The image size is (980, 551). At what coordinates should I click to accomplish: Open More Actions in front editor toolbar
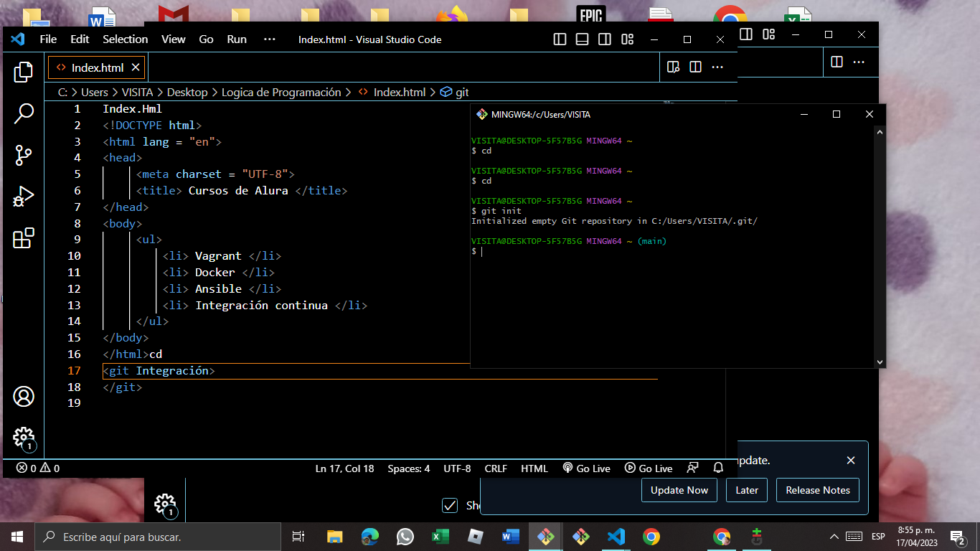717,67
